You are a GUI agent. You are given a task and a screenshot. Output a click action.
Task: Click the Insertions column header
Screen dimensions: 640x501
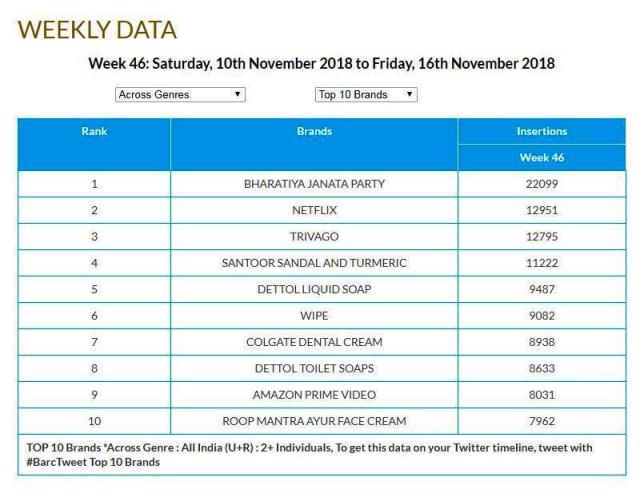(x=541, y=131)
